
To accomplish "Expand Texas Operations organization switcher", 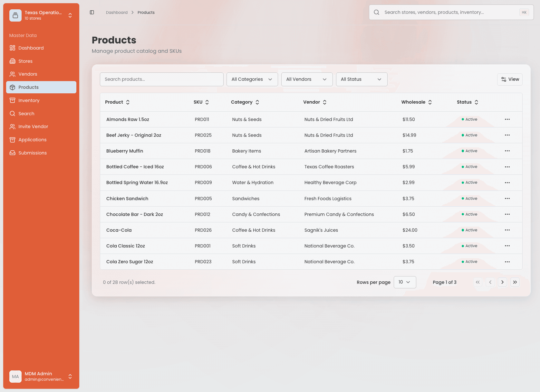I will click(41, 15).
